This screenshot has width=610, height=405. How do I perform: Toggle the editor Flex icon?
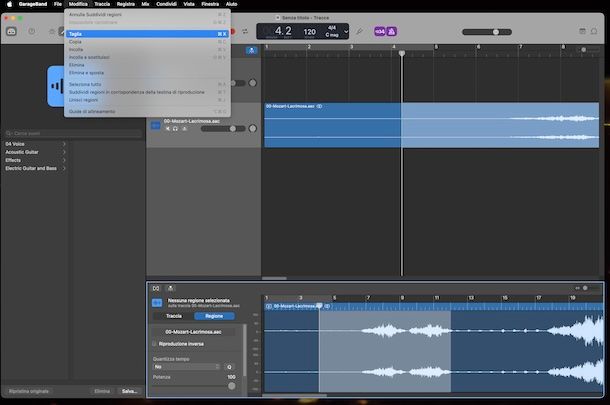click(156, 288)
